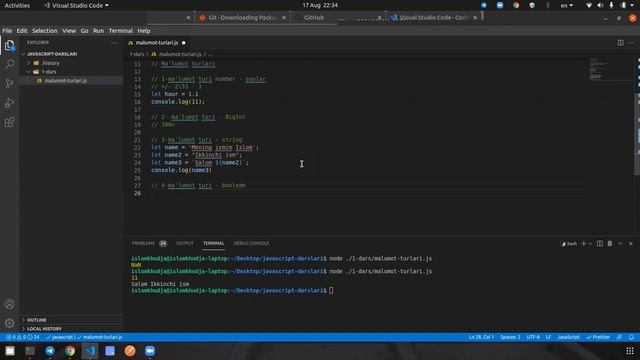Switch to the DEBUG CONSOLE tab
Viewport: 640px width, 360px height.
251,243
